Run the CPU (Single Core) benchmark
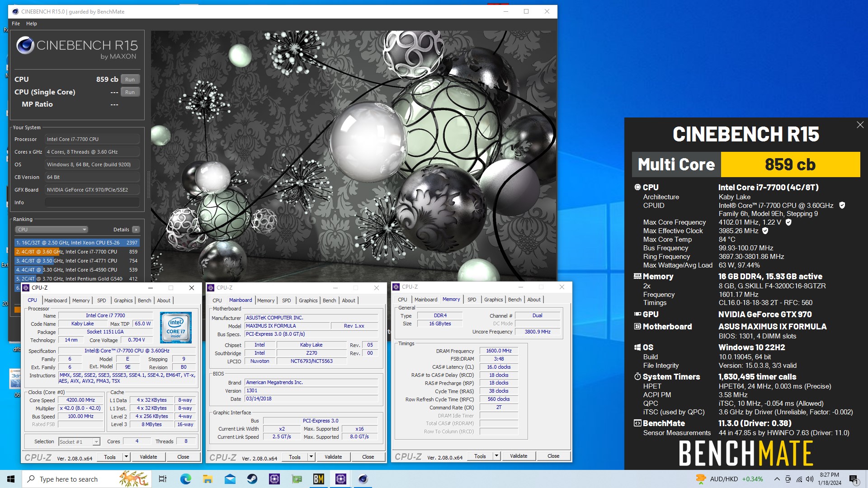 (130, 92)
